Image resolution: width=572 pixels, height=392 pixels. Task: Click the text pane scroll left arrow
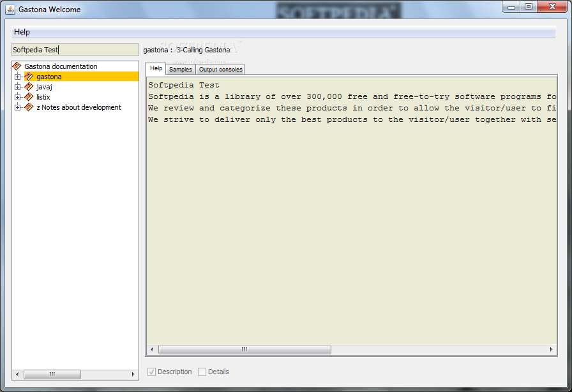coord(152,350)
